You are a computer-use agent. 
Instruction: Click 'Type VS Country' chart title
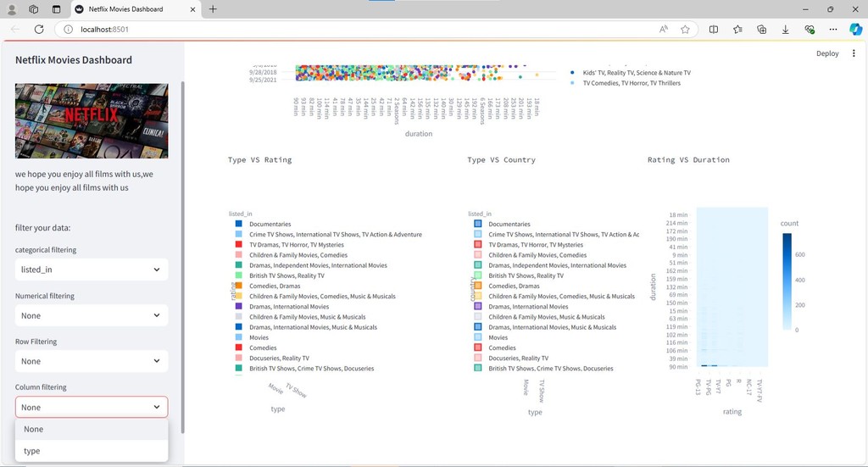(502, 160)
